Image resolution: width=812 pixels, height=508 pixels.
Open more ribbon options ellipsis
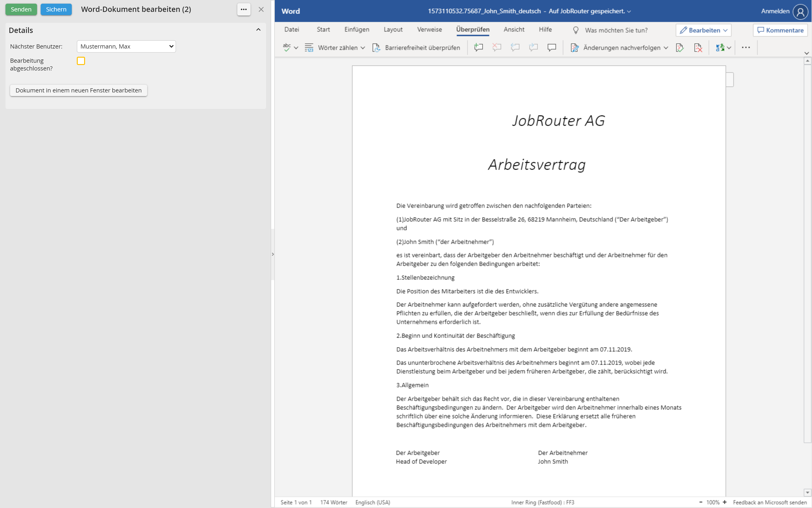(746, 48)
